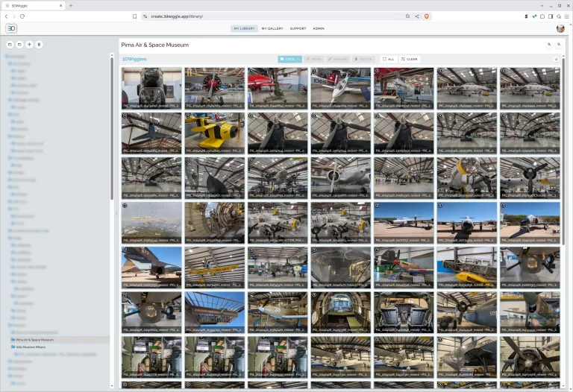This screenshot has width=573, height=392.
Task: Open the yellow airplane thumbnail
Action: 215,133
